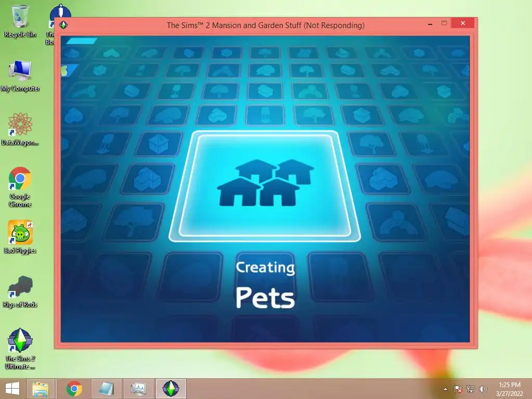The width and height of the screenshot is (532, 399).
Task: Close The Sims 2 window
Action: point(463,23)
